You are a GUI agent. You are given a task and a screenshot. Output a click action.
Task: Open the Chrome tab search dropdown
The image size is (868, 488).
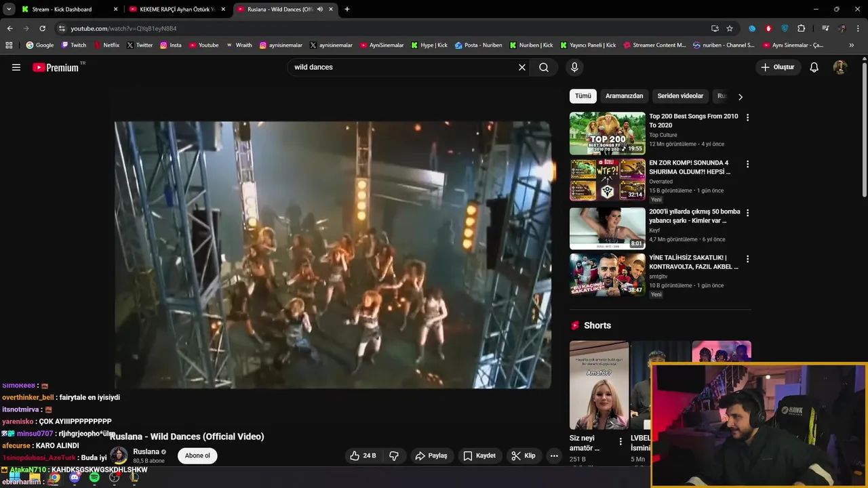(9, 9)
